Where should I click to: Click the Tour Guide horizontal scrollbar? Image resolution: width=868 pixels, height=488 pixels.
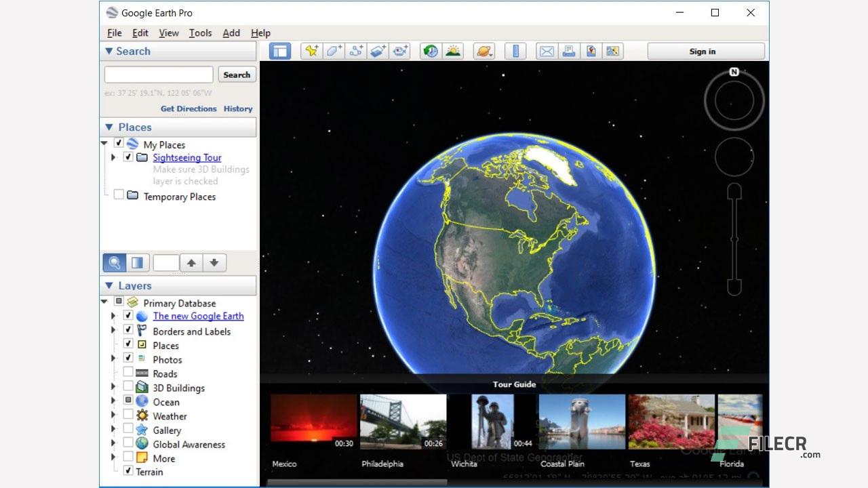(357, 483)
